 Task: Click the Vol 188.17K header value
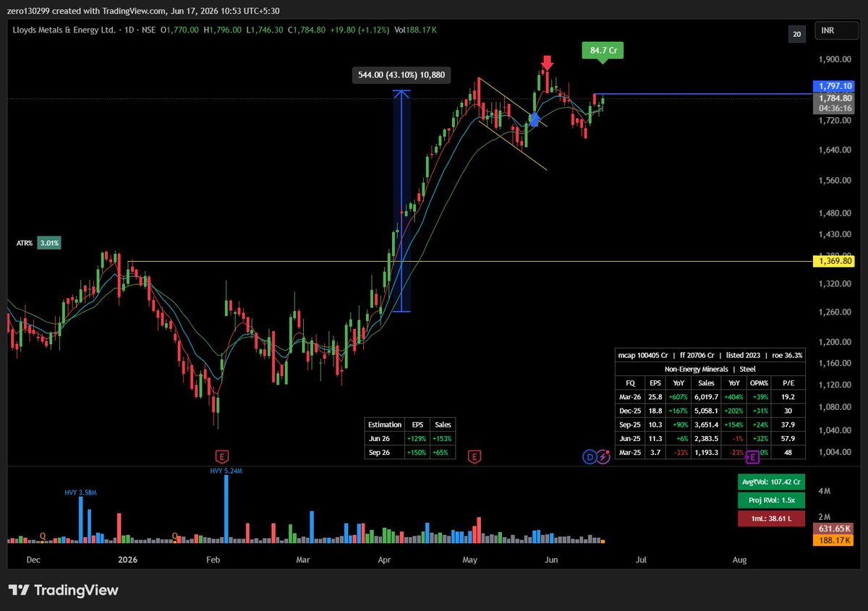416,30
